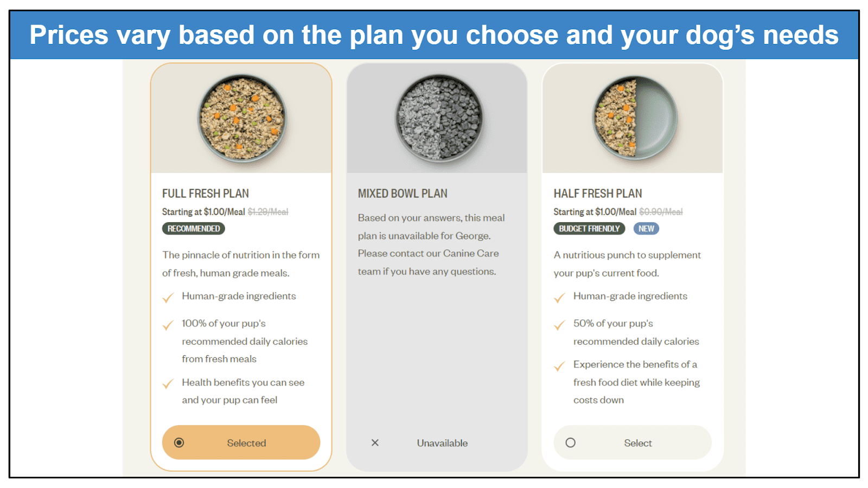Click the blue NEW badge

pos(646,229)
